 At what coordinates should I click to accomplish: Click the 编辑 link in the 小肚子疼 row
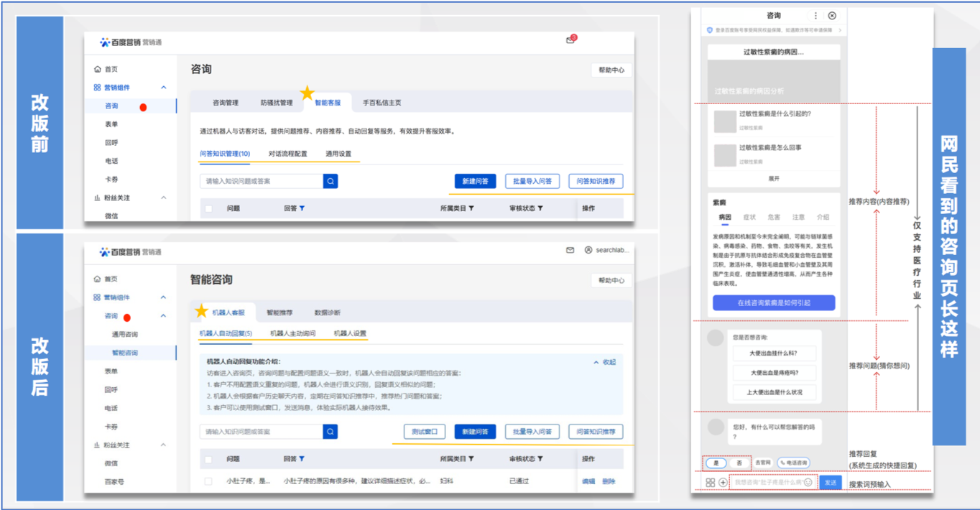[588, 481]
